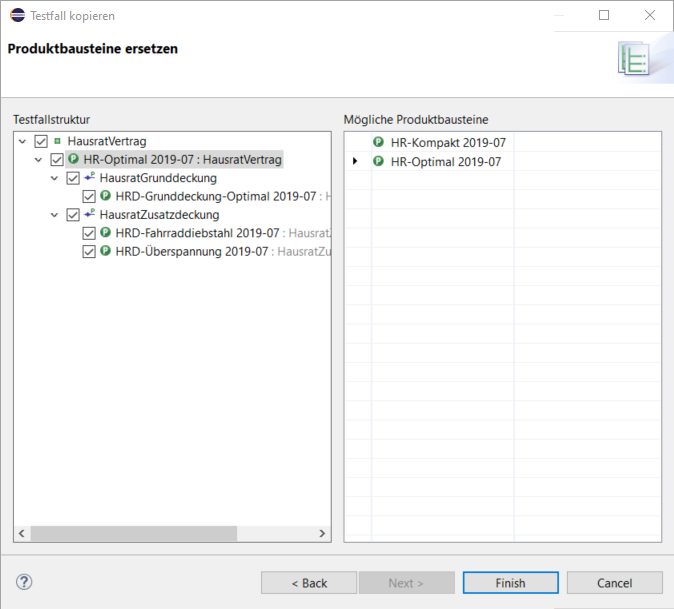Click the HRD-Fahrraddiebstahl product icon
The width and height of the screenshot is (674, 609).
point(106,233)
